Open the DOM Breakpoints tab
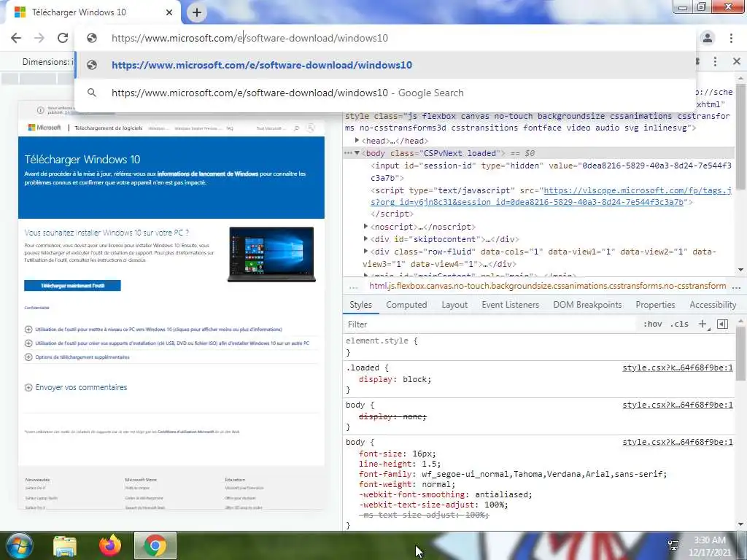 pyautogui.click(x=587, y=305)
